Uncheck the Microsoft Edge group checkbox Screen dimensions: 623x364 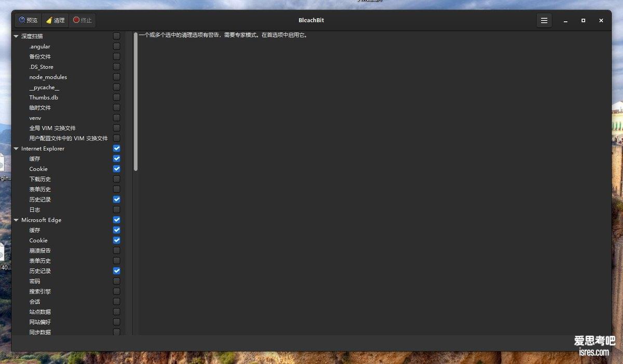pyautogui.click(x=116, y=220)
